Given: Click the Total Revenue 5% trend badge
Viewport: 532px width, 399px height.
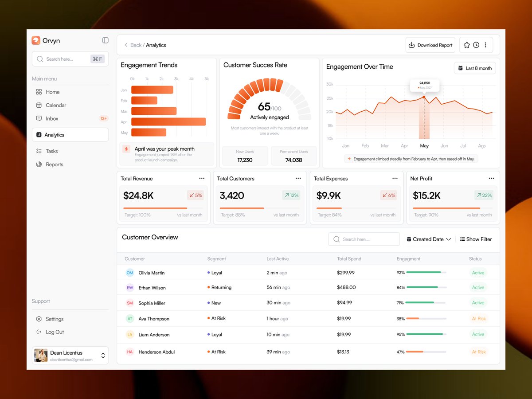Looking at the screenshot, I should click(x=195, y=195).
